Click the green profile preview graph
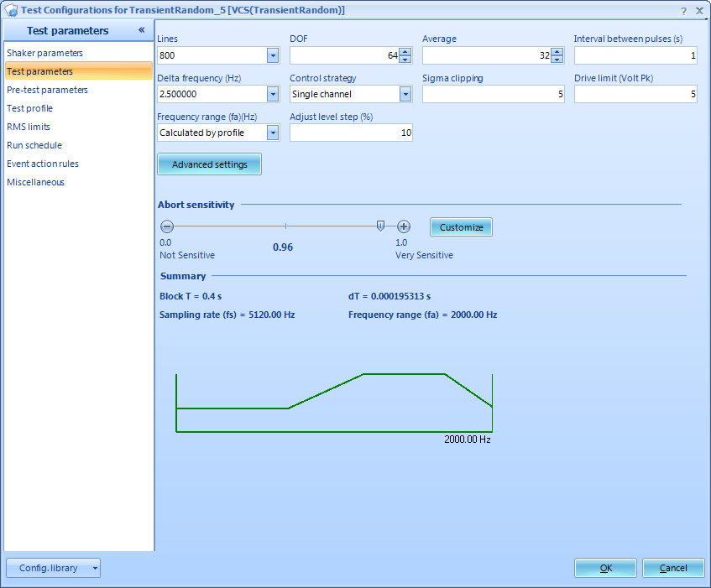This screenshot has width=711, height=588. [x=334, y=403]
